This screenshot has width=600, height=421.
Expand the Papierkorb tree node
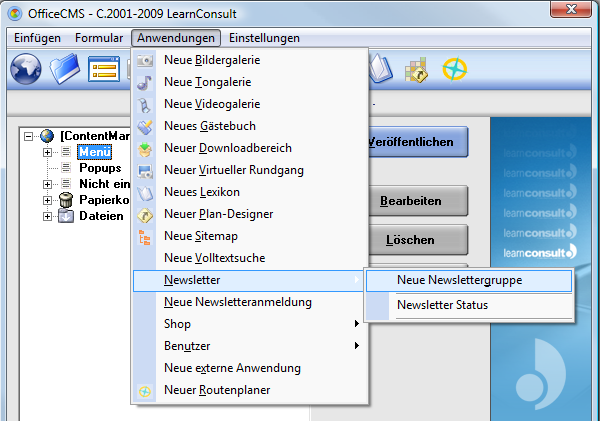47,200
